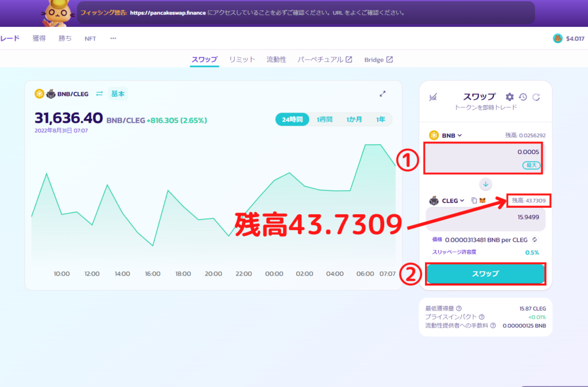
Task: Click the CLEG balance 残高: 43.7309
Action: (529, 200)
